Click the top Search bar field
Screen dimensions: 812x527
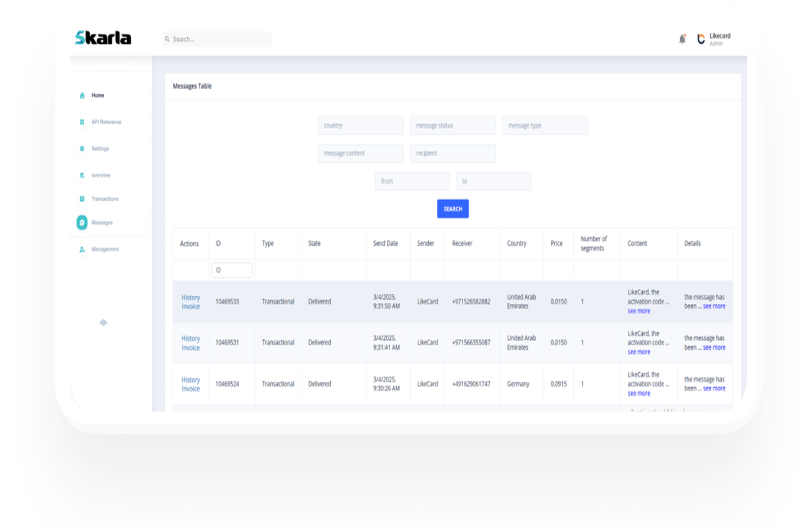pyautogui.click(x=219, y=39)
